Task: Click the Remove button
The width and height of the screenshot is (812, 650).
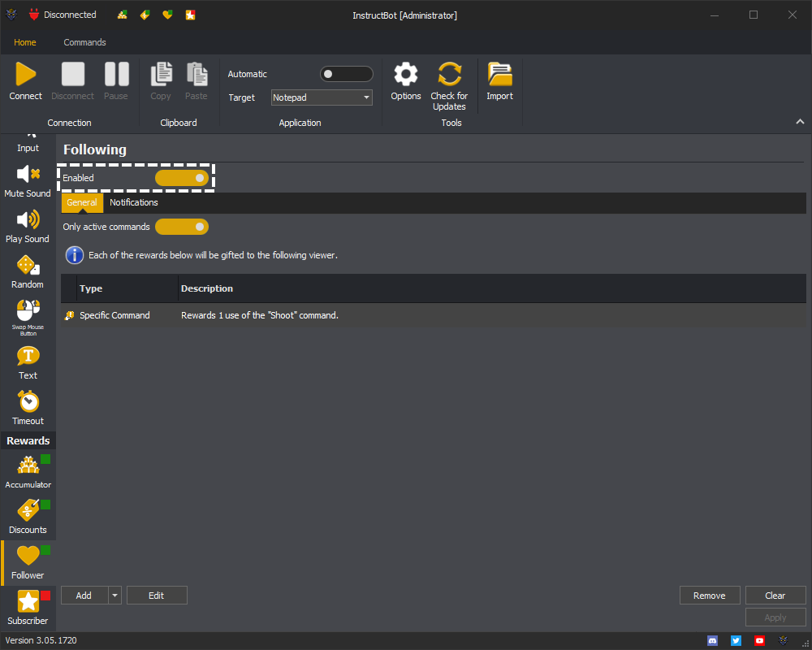Action: pos(710,596)
